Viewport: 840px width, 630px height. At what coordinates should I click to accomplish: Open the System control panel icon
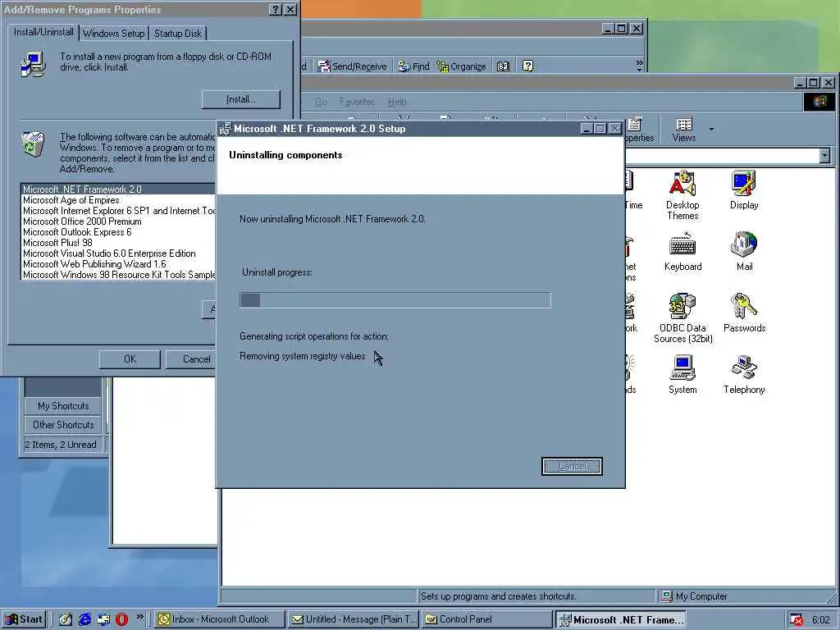(682, 374)
